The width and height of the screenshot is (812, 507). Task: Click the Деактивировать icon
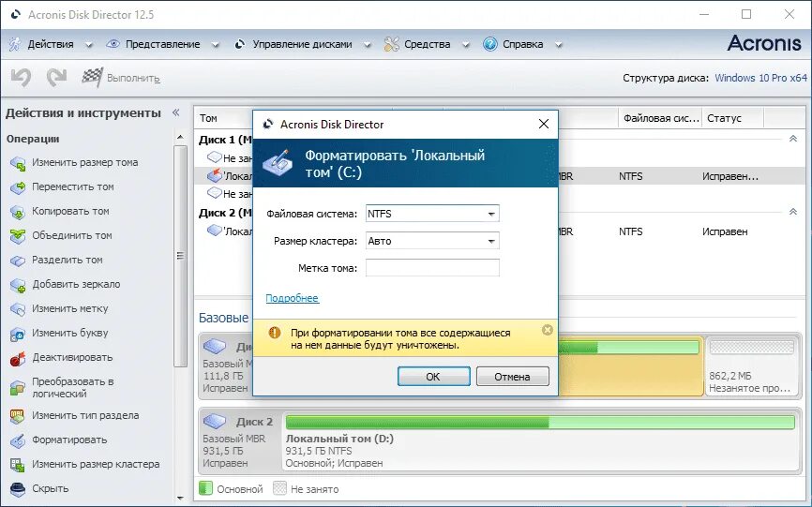(18, 358)
